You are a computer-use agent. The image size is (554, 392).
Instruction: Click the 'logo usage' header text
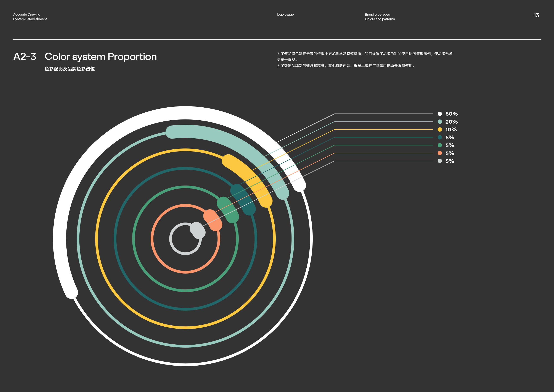tap(285, 15)
